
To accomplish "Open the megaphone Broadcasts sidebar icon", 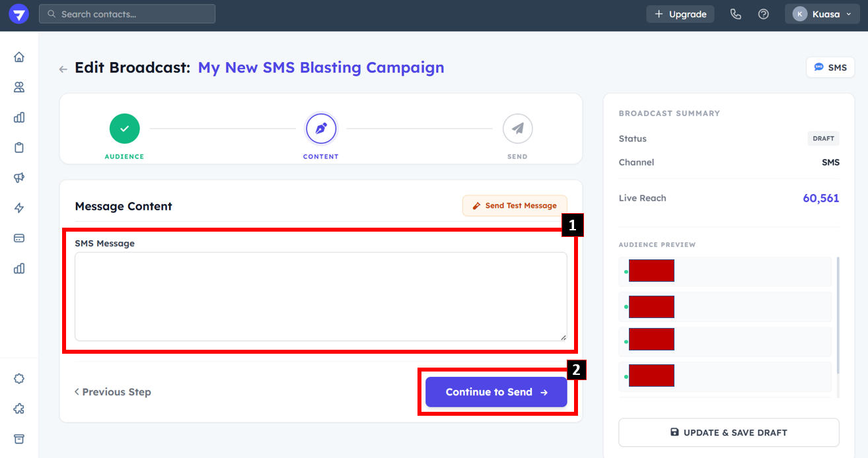I will tap(19, 178).
